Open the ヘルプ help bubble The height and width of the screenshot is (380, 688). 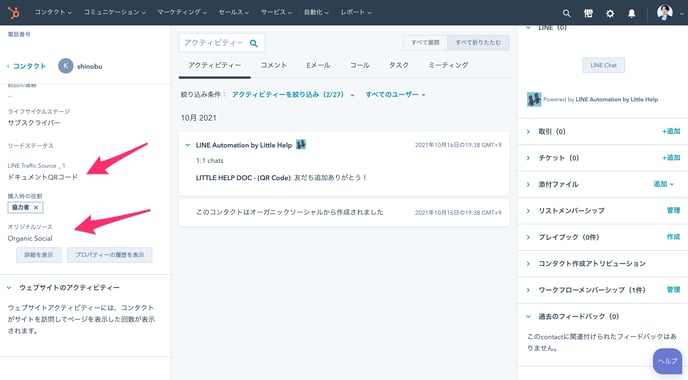[x=667, y=361]
